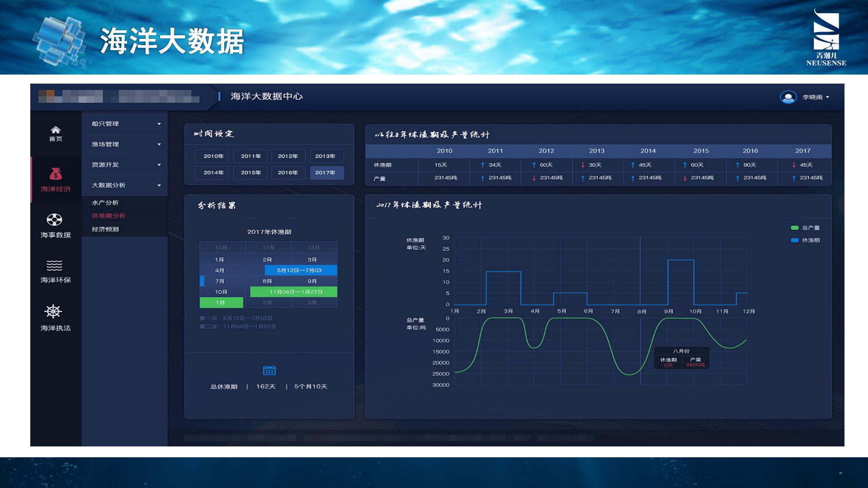Open the 水产分析 submenu item

pos(105,203)
